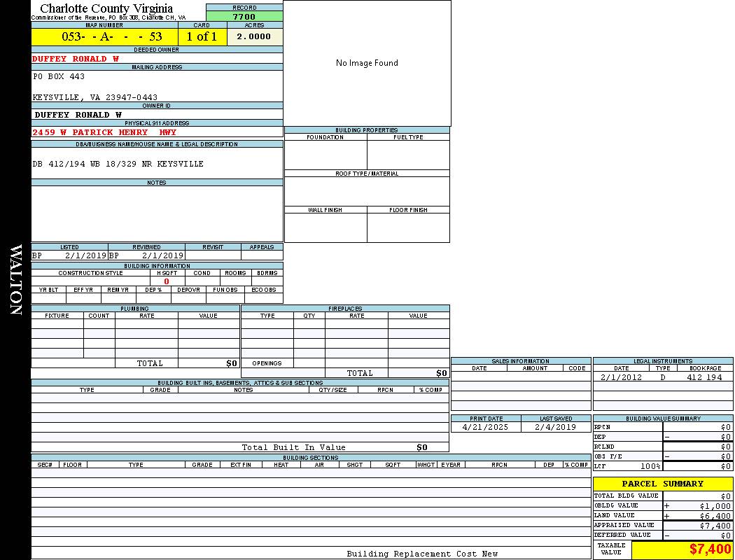Click the Land Value $6,400 amount

click(x=715, y=516)
